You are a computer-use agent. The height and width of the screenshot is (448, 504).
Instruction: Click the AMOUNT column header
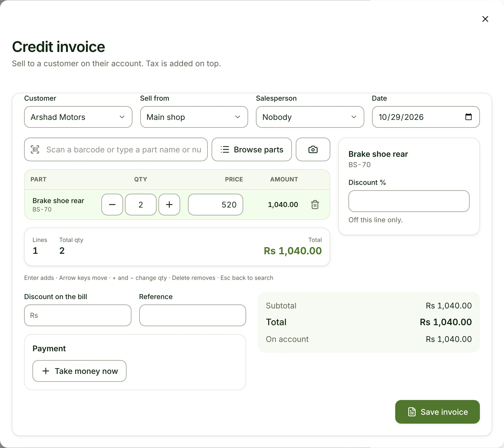click(x=284, y=179)
